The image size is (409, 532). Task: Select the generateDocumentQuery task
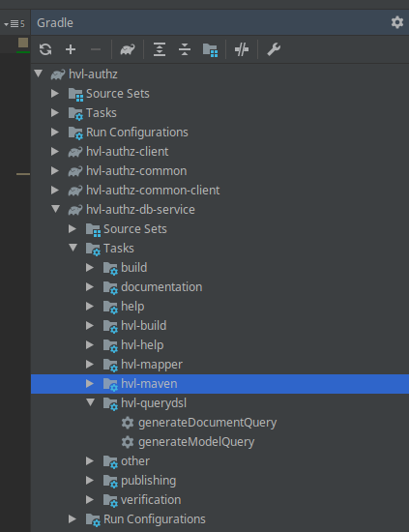[208, 423]
